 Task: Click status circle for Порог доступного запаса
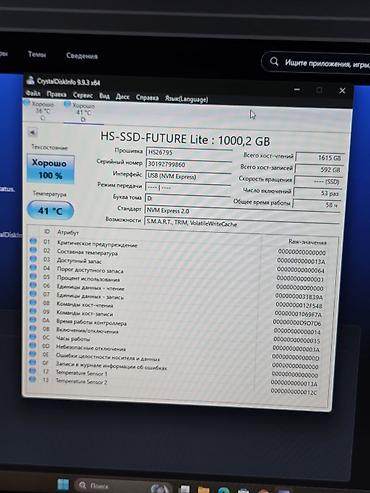[x=33, y=267]
